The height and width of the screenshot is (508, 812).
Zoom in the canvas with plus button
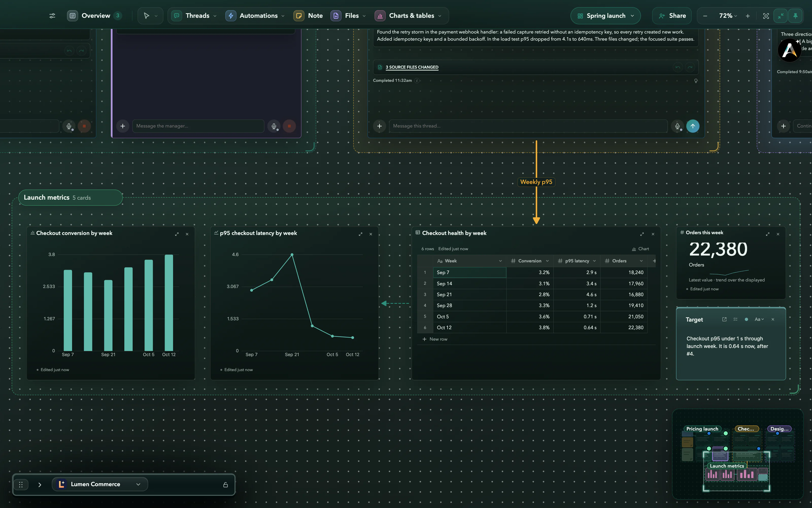(x=748, y=16)
